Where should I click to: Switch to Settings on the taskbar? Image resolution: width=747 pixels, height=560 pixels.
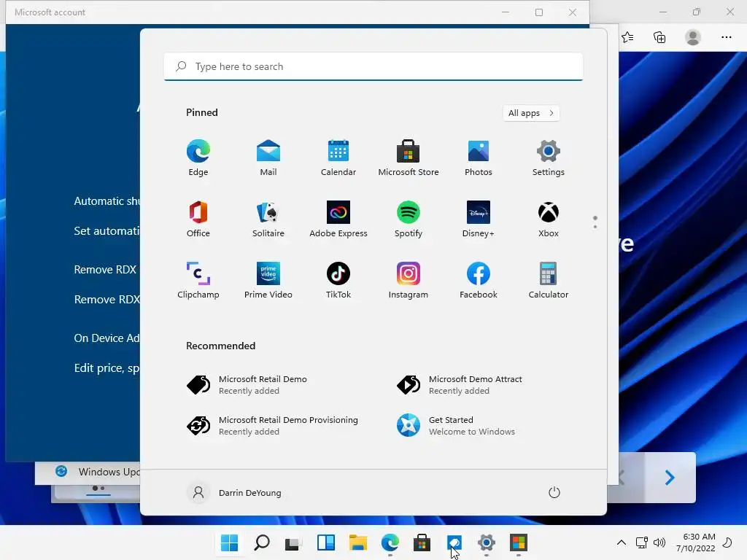487,542
